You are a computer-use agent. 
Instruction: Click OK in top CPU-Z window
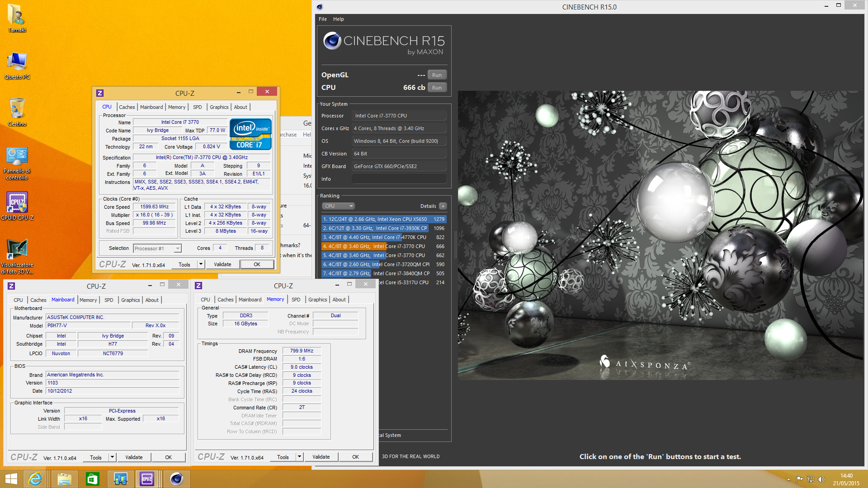coord(257,264)
